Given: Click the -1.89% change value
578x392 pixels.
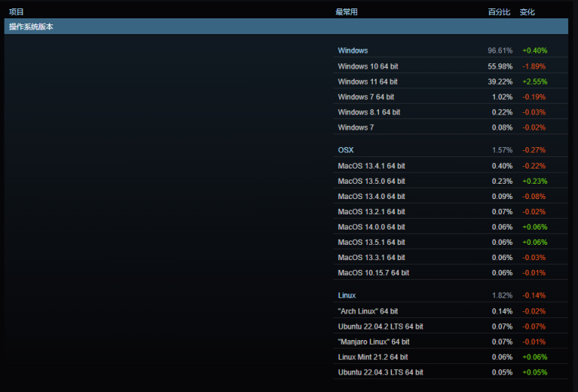Looking at the screenshot, I should pos(534,66).
